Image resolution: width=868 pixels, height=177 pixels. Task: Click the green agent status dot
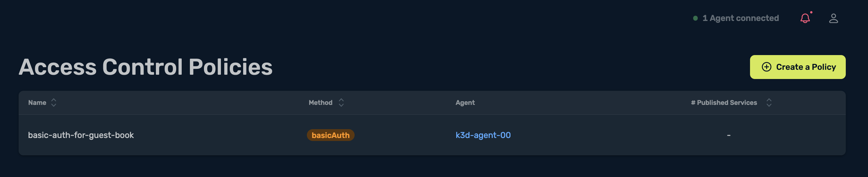(695, 18)
